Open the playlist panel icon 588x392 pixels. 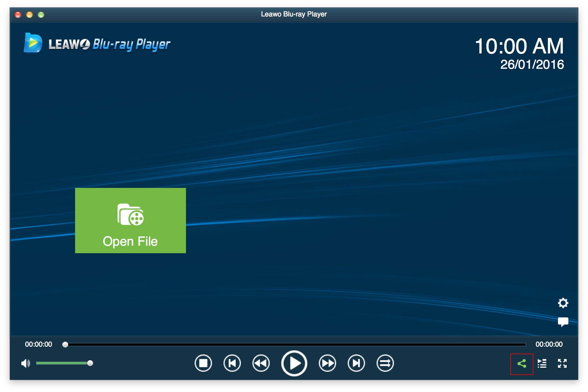pyautogui.click(x=542, y=363)
